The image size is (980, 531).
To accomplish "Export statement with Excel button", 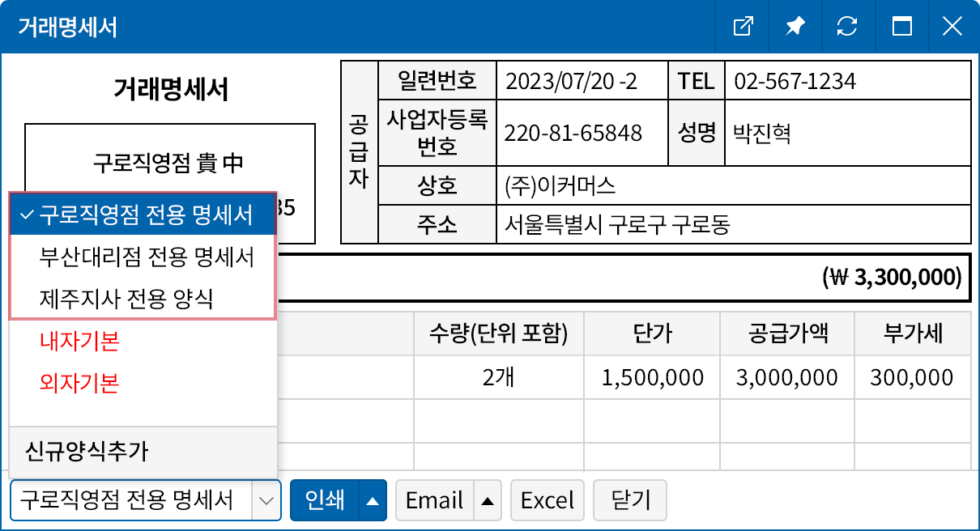I will tap(547, 500).
